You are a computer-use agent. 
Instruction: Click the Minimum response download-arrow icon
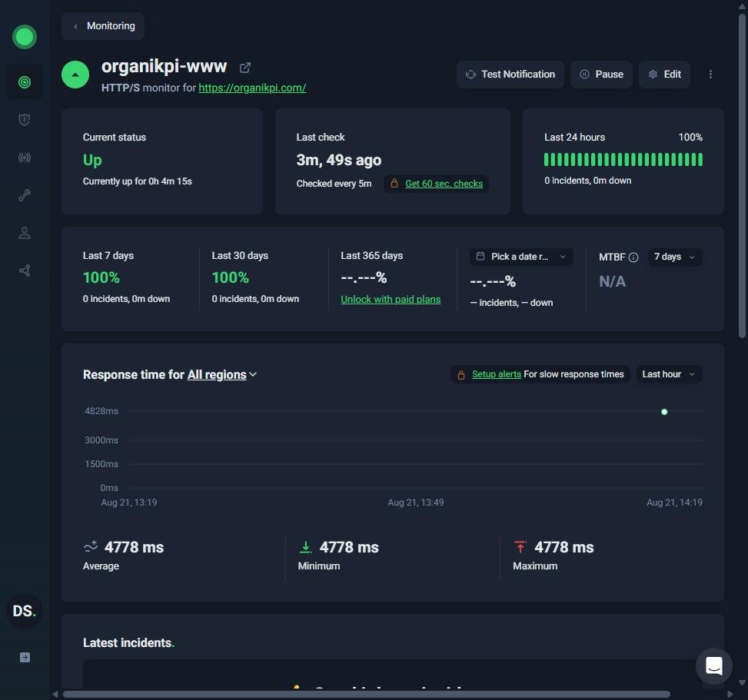[x=305, y=547]
